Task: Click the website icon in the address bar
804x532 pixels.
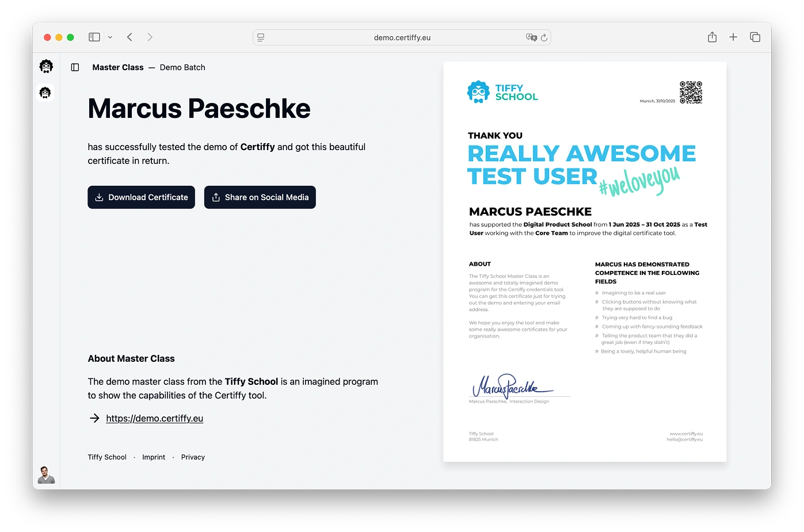Action: click(261, 37)
